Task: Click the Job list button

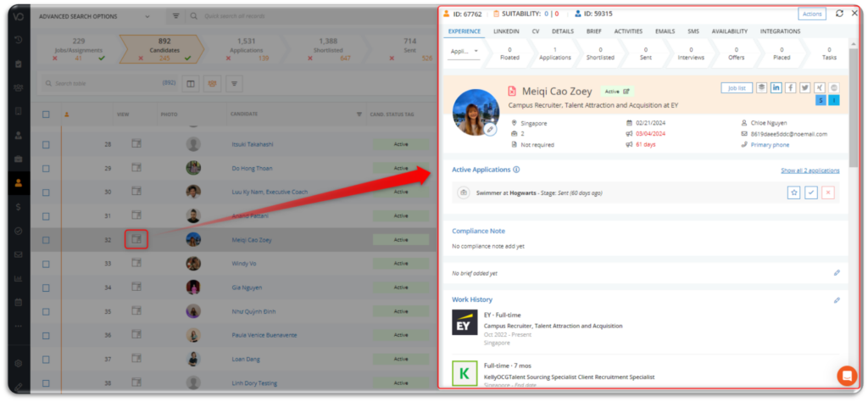Action: 736,87
